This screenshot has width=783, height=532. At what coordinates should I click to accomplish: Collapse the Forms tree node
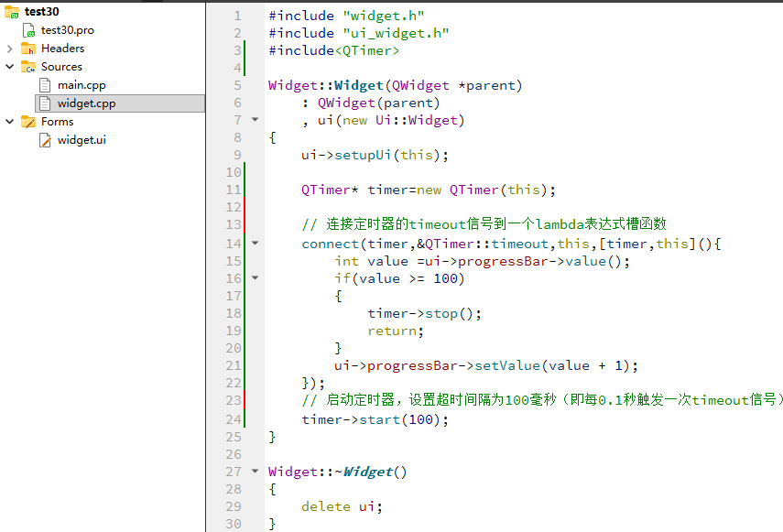[x=9, y=121]
